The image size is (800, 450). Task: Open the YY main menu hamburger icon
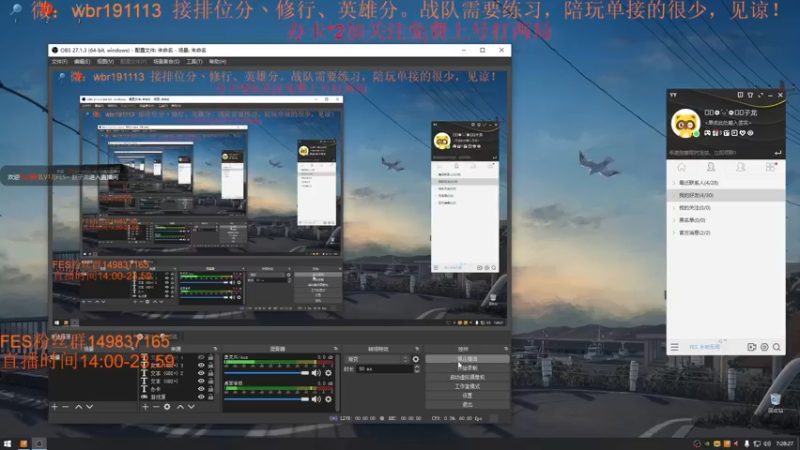674,347
